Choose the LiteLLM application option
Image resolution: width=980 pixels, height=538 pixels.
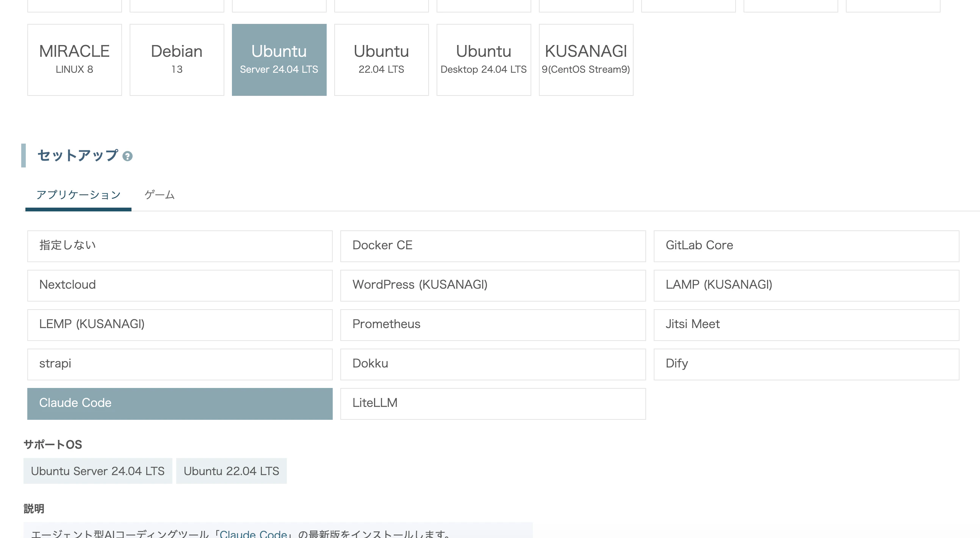[493, 404]
